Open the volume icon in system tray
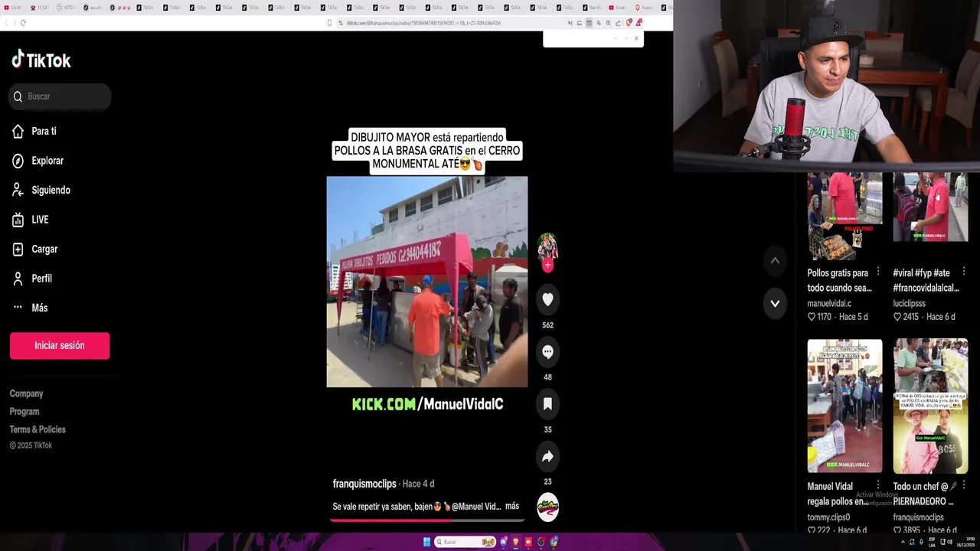Screen dimensions: 980x551 949,542
